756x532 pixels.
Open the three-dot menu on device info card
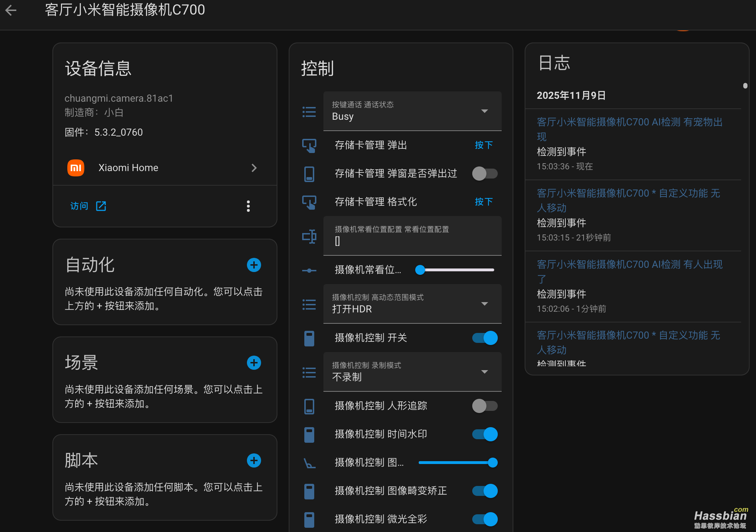click(x=248, y=206)
